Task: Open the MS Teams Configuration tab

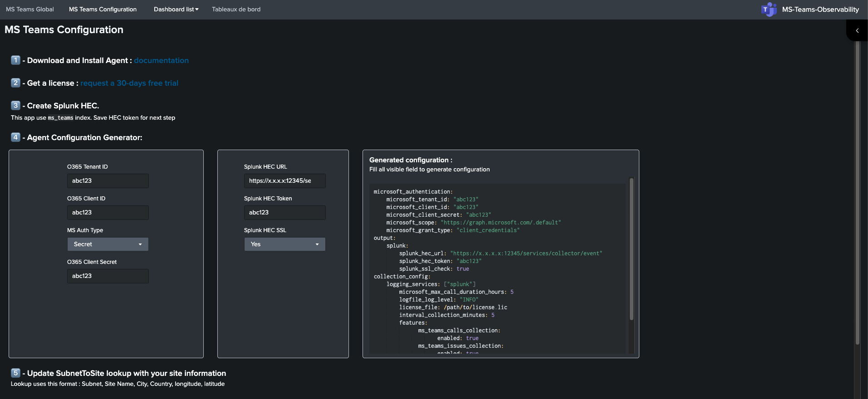Action: [103, 10]
